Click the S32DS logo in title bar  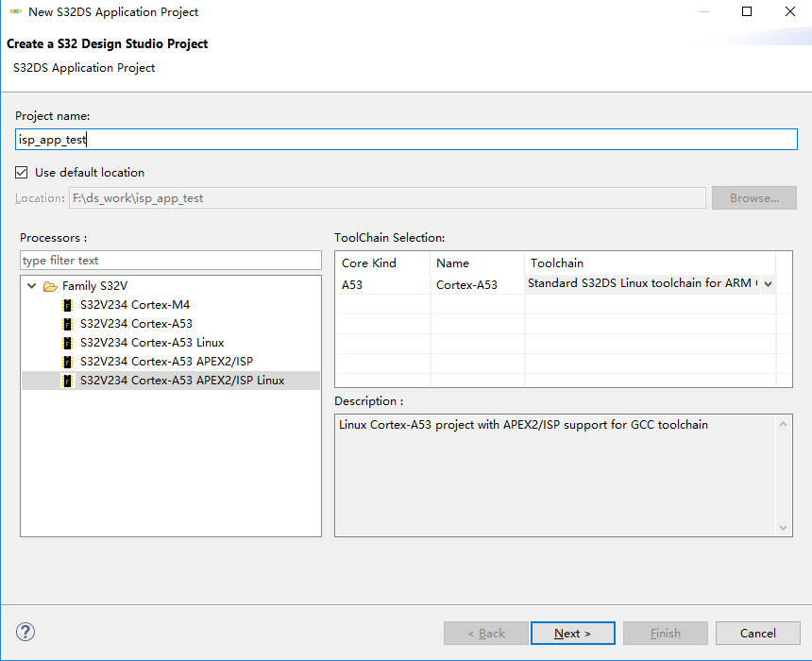coord(16,12)
